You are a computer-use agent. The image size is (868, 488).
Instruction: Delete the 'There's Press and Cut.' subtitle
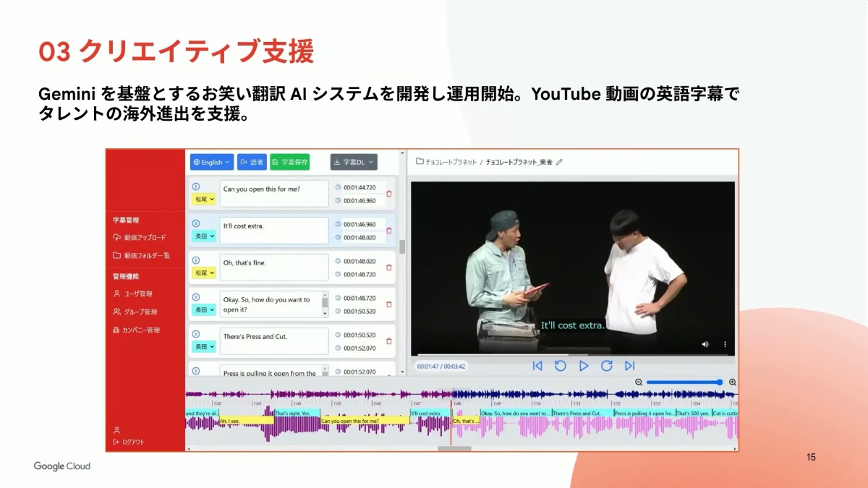click(389, 341)
